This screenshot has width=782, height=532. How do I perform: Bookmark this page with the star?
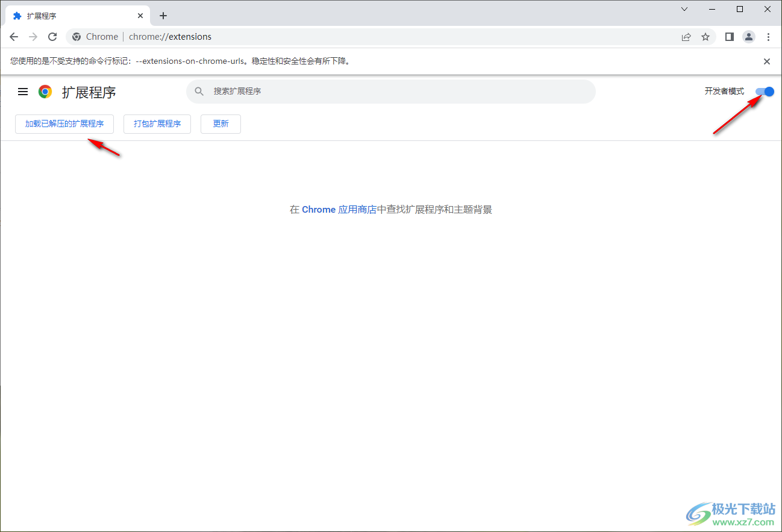point(705,37)
